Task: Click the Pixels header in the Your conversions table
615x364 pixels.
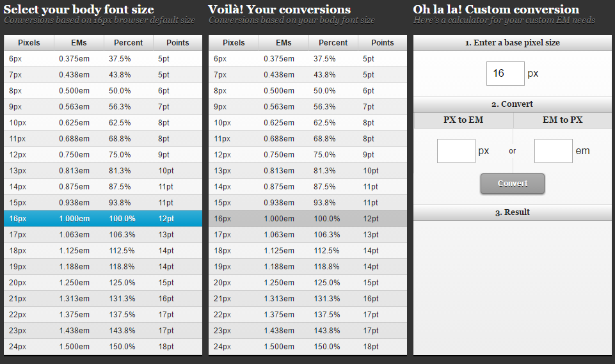Action: [x=234, y=43]
